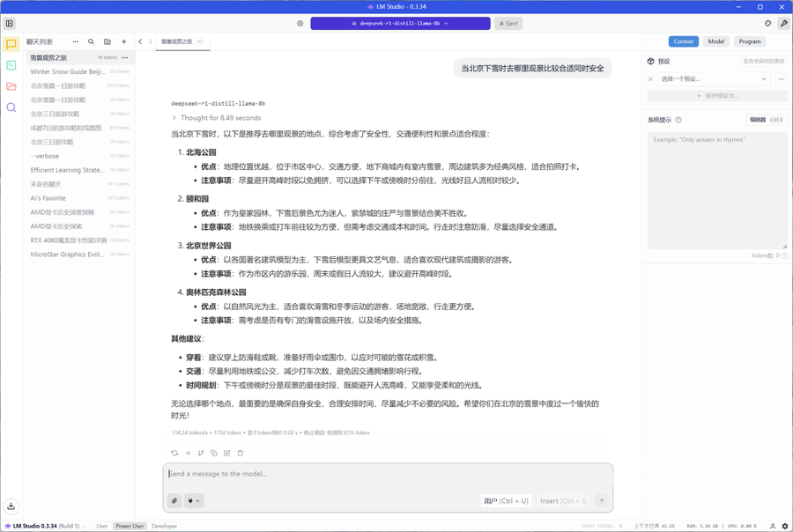Open the Discover search icon in sidebar
The image size is (793, 532).
(11, 107)
